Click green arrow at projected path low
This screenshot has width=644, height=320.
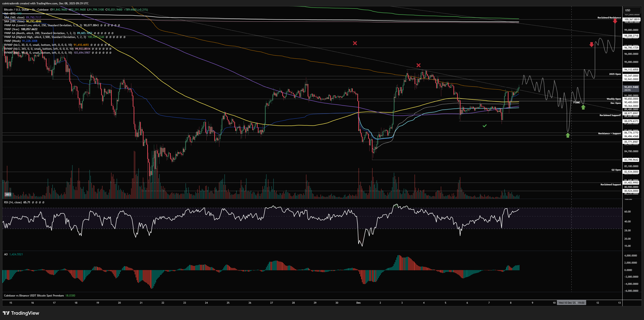pos(568,135)
